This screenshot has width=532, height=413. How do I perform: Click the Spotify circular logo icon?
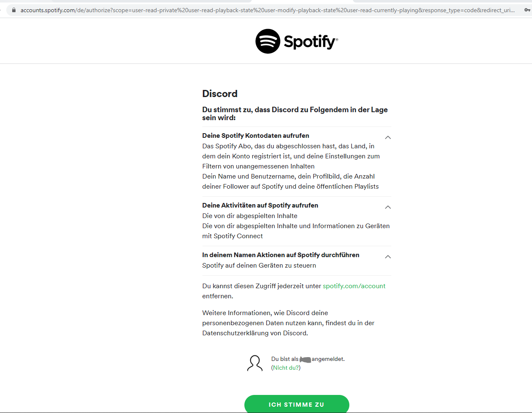point(268,41)
